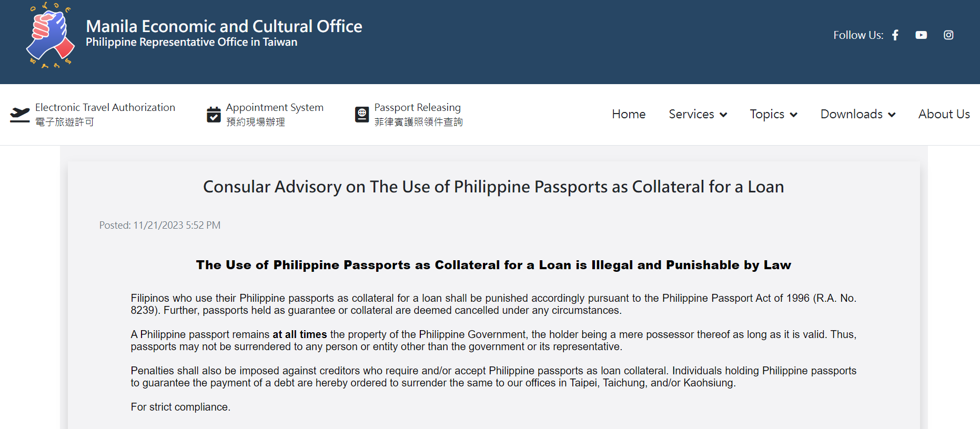Open the Instagram profile icon

pos(948,35)
